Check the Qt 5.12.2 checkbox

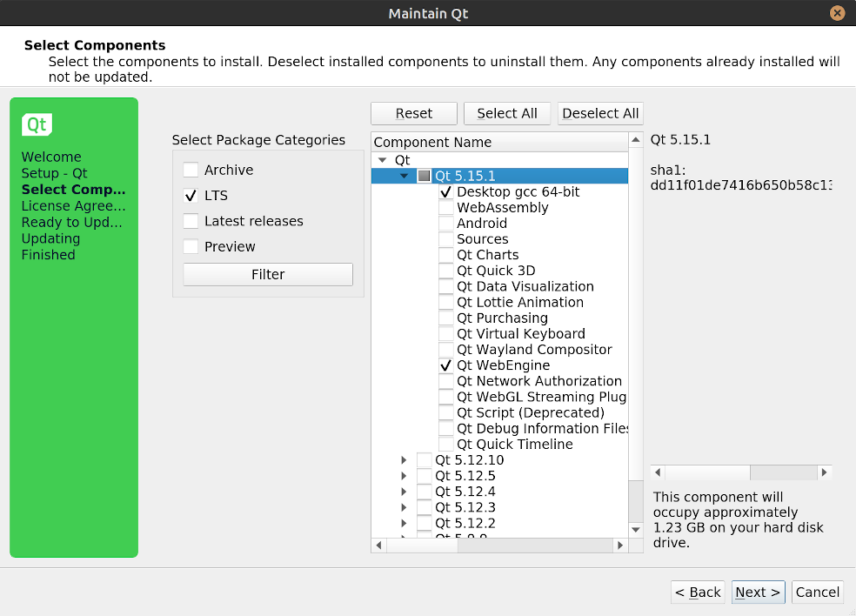click(x=424, y=524)
